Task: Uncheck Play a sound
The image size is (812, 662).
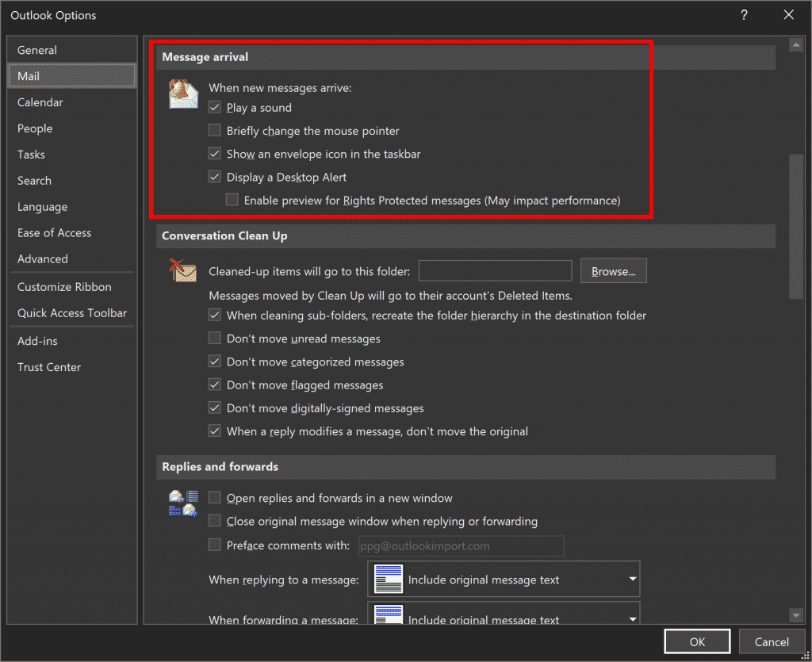Action: point(215,107)
